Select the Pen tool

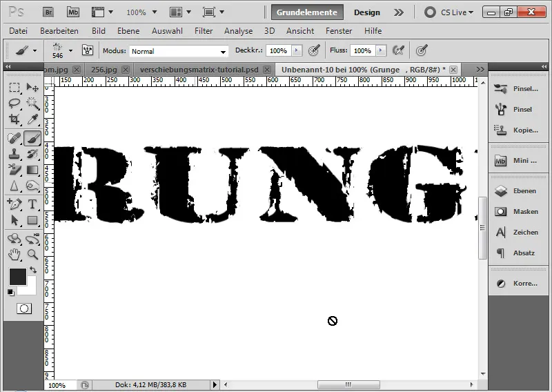14,204
